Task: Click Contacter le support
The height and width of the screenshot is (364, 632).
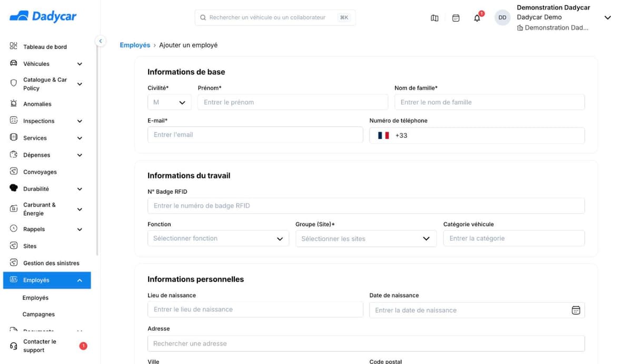Action: pos(39,346)
